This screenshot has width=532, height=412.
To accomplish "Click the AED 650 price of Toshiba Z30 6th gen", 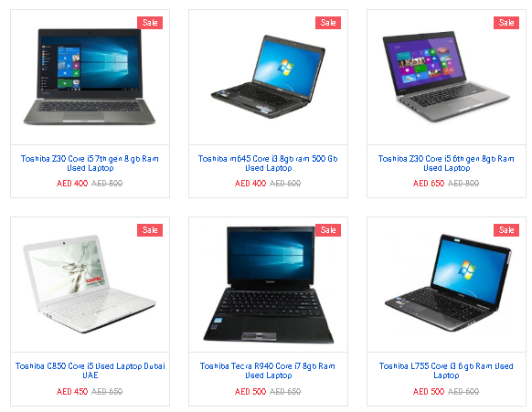I will click(429, 184).
